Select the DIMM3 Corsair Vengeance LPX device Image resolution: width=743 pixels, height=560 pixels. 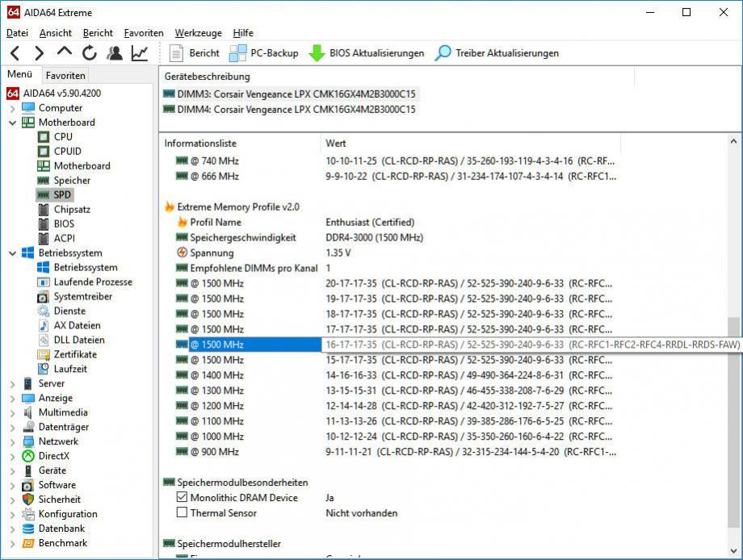(x=289, y=94)
